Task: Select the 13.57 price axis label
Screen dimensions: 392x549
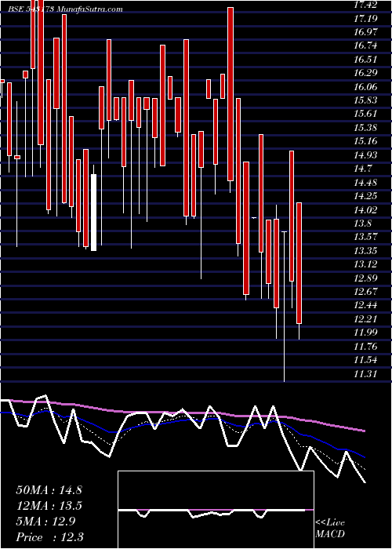Action: tap(365, 237)
